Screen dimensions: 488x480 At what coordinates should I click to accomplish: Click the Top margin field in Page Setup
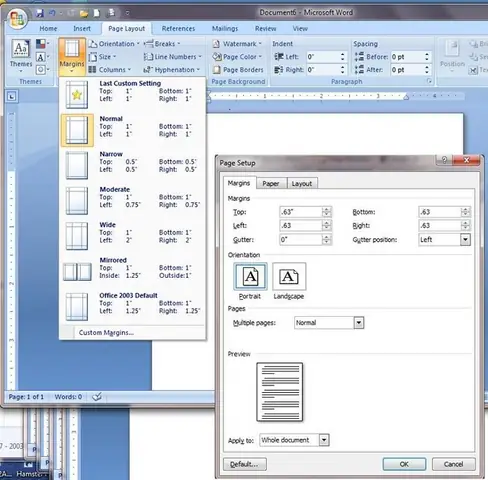click(x=301, y=212)
